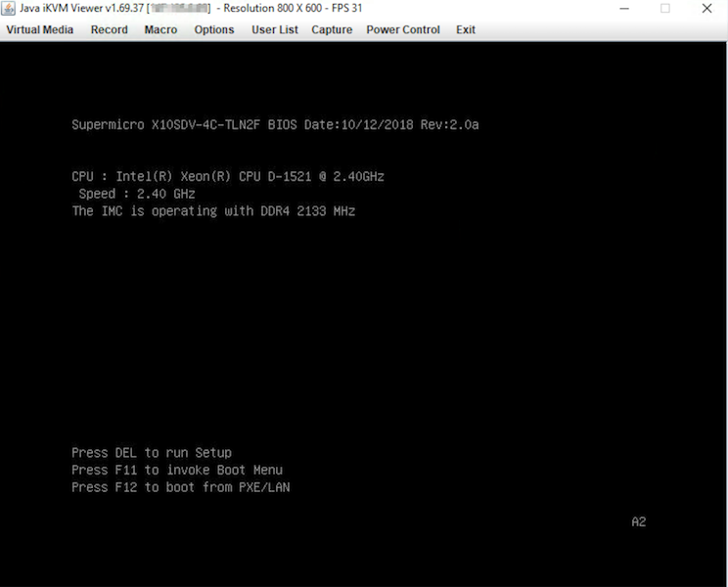Click Exit in the menu bar
Image resolution: width=728 pixels, height=587 pixels.
click(x=466, y=29)
